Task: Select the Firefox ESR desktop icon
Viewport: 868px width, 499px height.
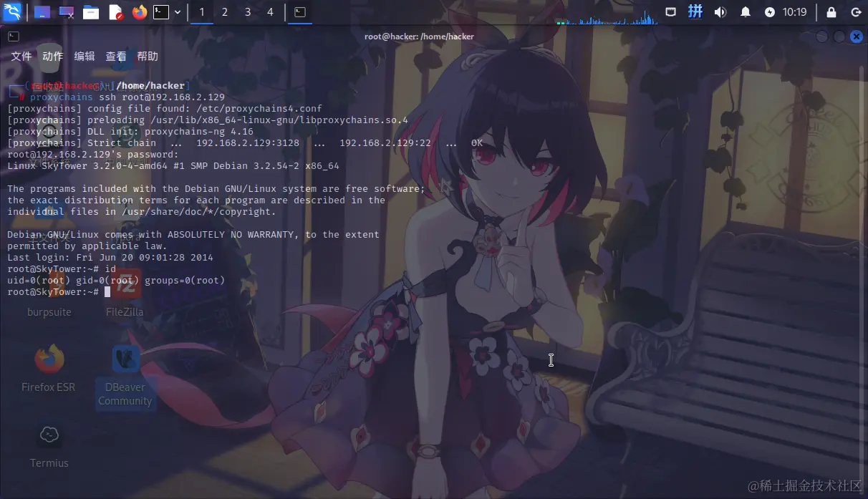Action: coord(49,369)
